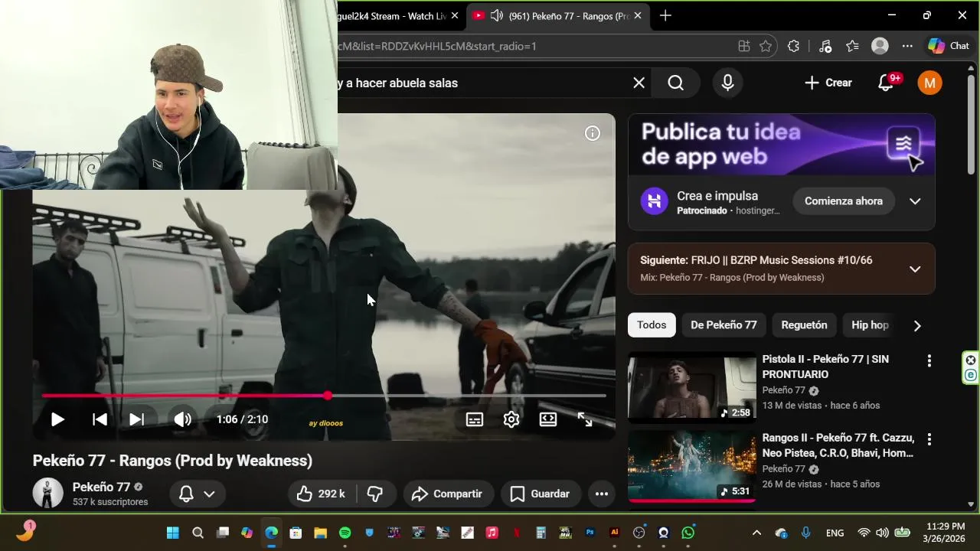Image resolution: width=980 pixels, height=551 pixels.
Task: Open options menu for Rangos II video
Action: [929, 439]
